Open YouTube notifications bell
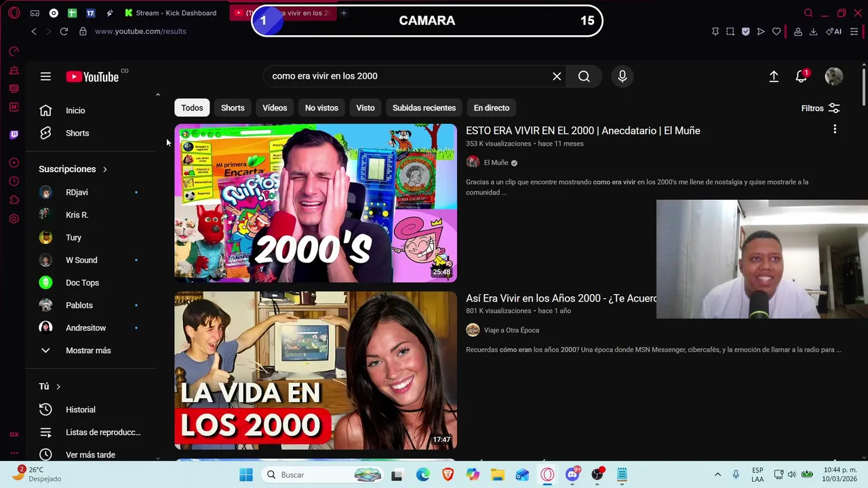This screenshot has width=868, height=488. [x=802, y=77]
